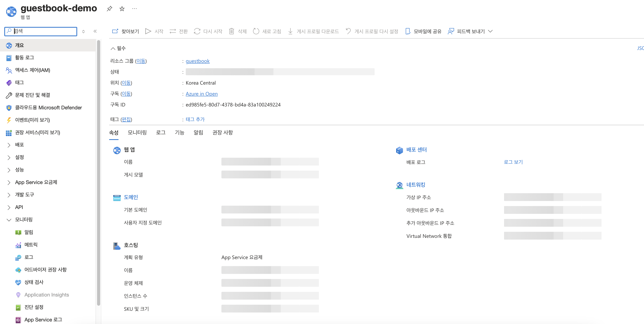Open the guestbook resource group link
The image size is (644, 324).
(x=197, y=61)
